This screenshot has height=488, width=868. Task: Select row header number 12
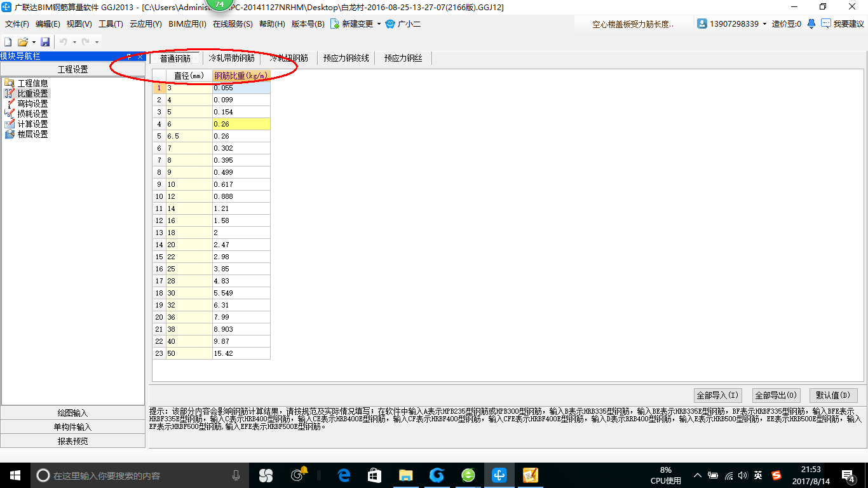point(159,220)
